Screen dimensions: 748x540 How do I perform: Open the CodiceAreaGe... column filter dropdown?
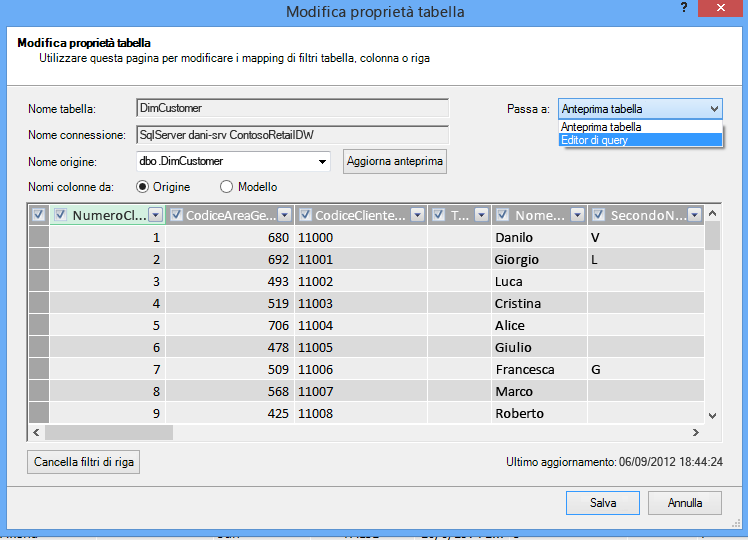[x=285, y=215]
